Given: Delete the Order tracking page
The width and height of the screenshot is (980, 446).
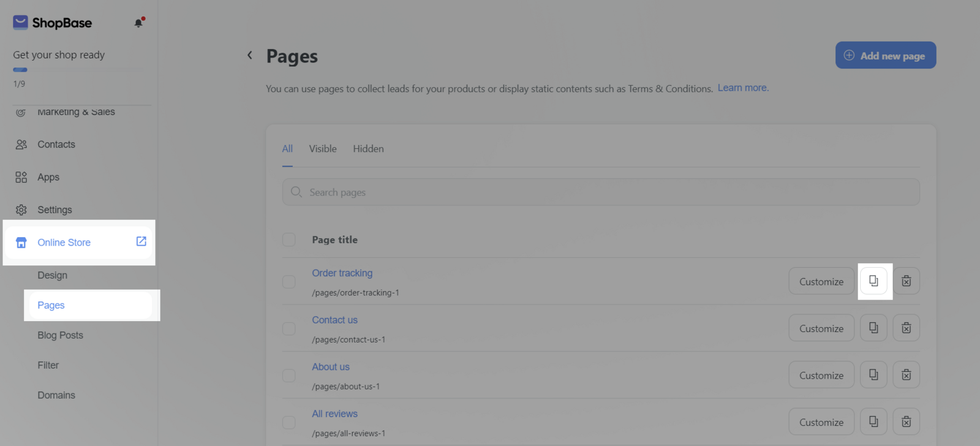Looking at the screenshot, I should click(x=907, y=281).
